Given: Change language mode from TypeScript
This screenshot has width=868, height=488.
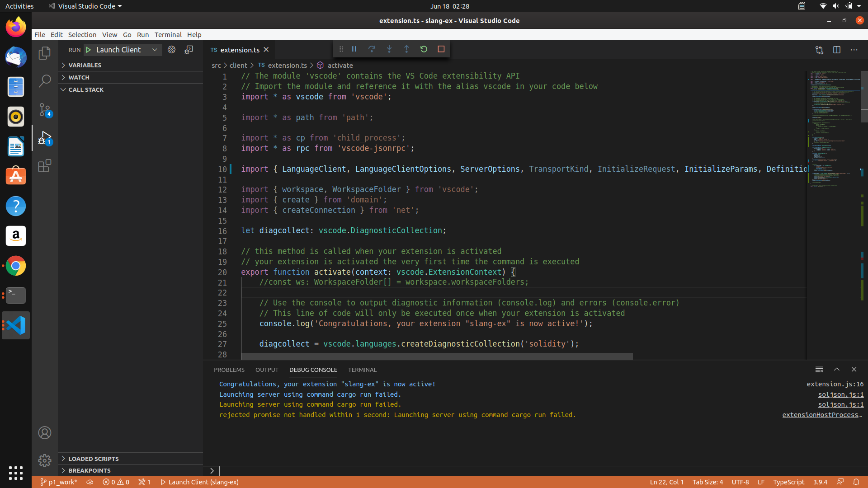Looking at the screenshot, I should point(788,482).
